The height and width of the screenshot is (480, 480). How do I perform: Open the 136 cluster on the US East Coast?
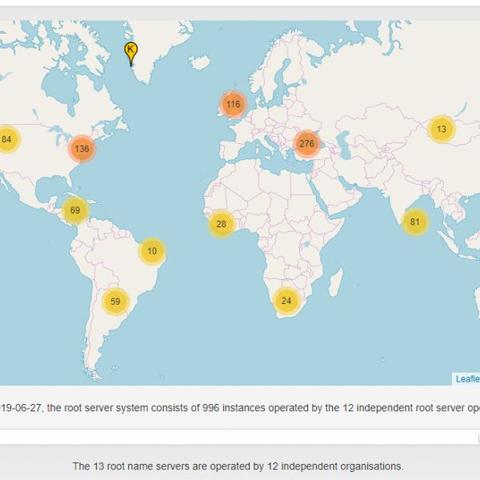[82, 148]
